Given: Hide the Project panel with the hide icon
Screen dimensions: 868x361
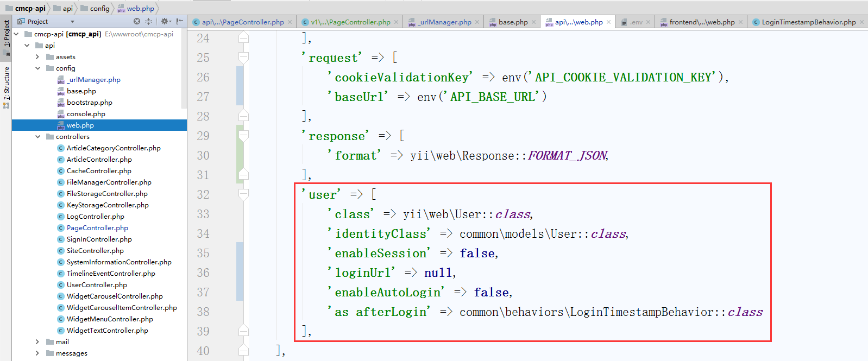Looking at the screenshot, I should coord(179,21).
